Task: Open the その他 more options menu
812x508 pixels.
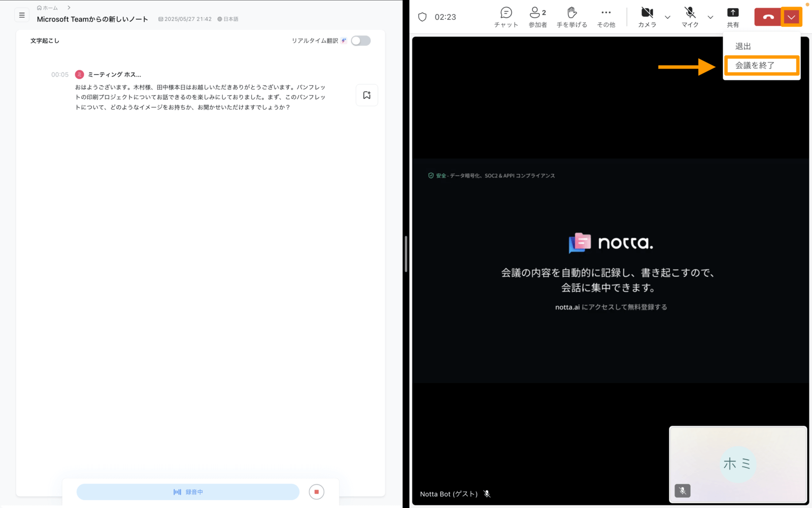Action: pos(606,17)
